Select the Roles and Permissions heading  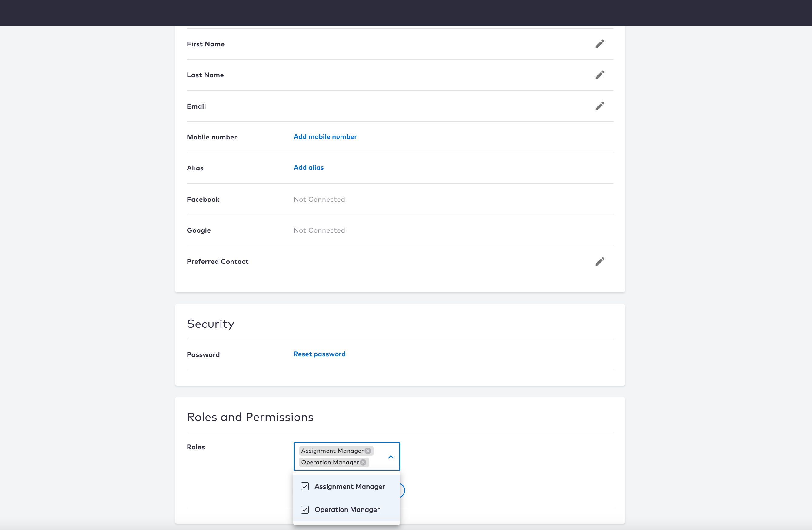(x=250, y=417)
